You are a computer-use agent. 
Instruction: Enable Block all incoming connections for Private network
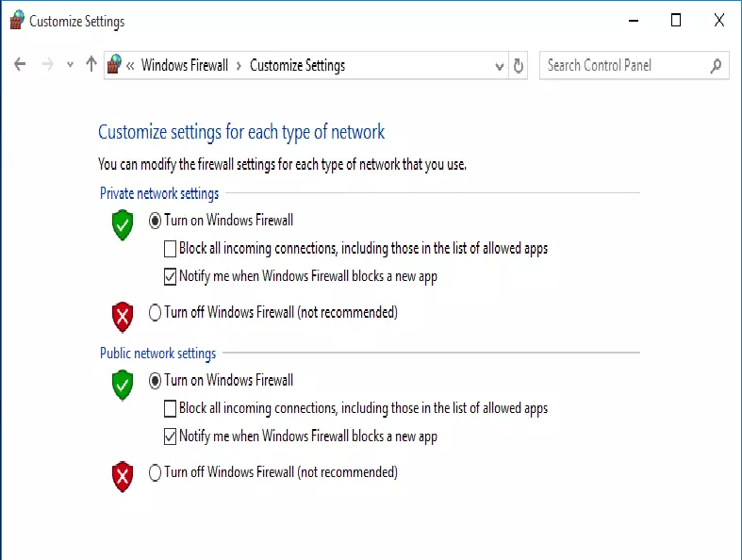[170, 249]
